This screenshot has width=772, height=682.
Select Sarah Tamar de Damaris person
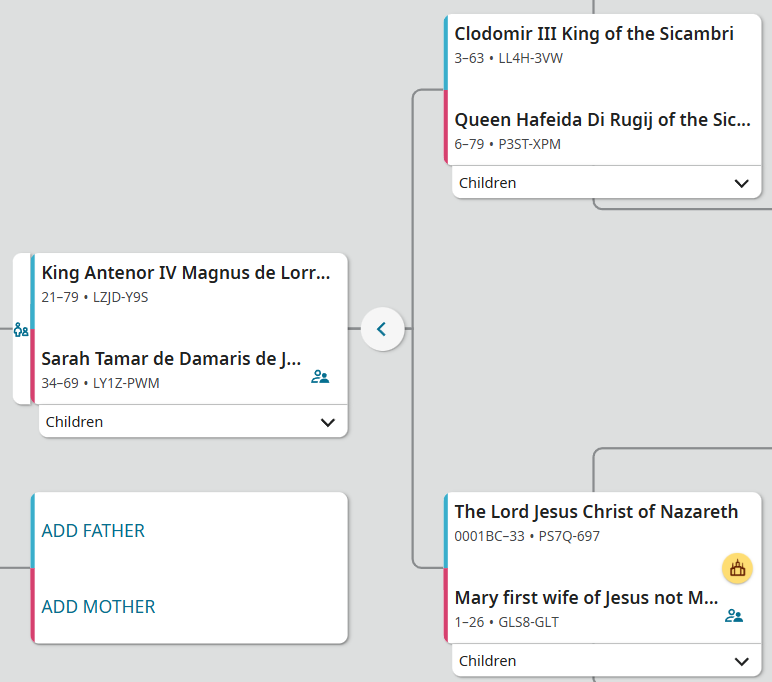tap(171, 358)
